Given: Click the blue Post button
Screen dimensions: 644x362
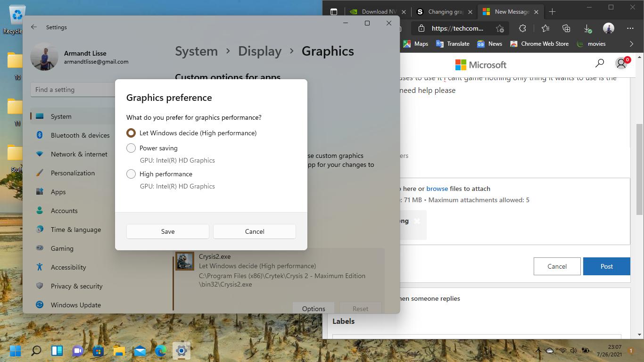Looking at the screenshot, I should coord(606,266).
